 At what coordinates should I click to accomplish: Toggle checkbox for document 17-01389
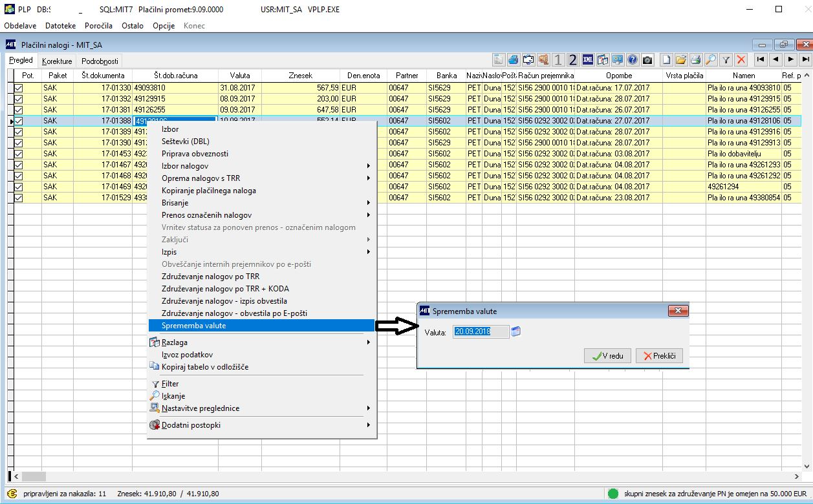pyautogui.click(x=18, y=132)
